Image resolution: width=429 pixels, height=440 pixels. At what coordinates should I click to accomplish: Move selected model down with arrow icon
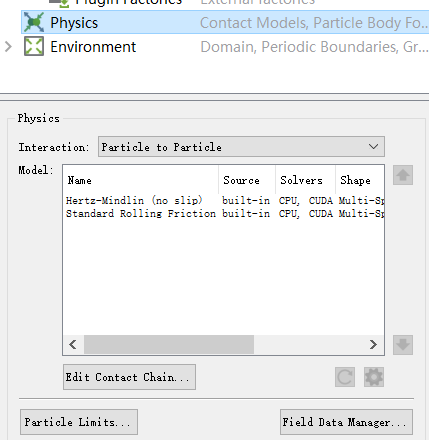pos(403,345)
